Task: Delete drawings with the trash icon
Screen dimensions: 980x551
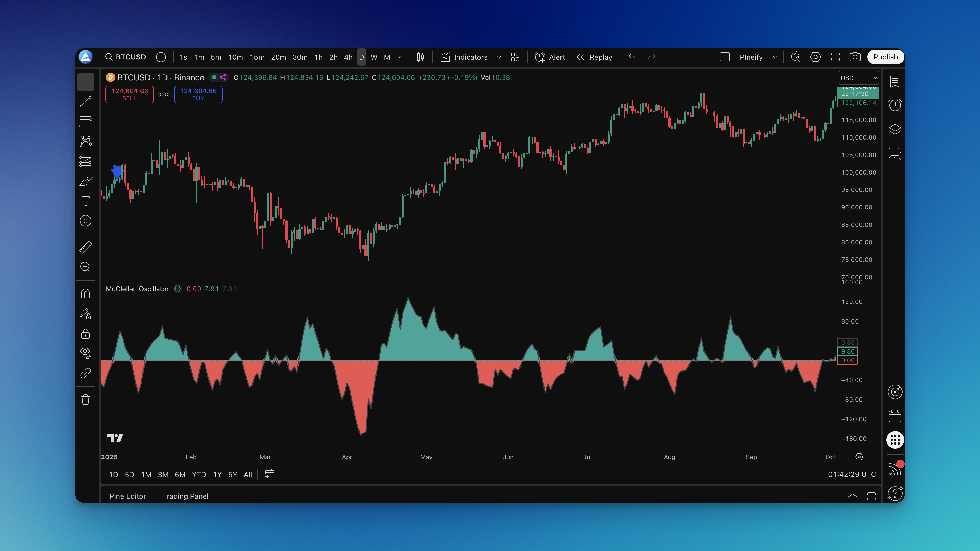Action: (86, 399)
